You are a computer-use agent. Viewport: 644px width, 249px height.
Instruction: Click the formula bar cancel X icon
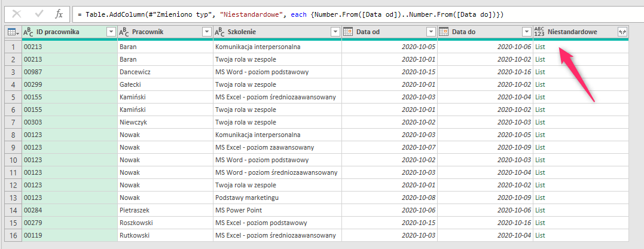coord(17,14)
